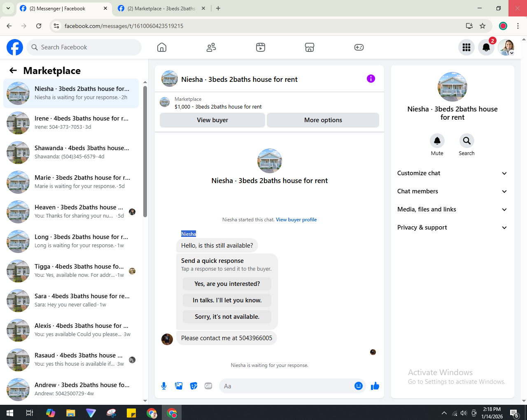527x420 pixels.
Task: Open Irene 4beds 3baths conversation
Action: [71, 123]
